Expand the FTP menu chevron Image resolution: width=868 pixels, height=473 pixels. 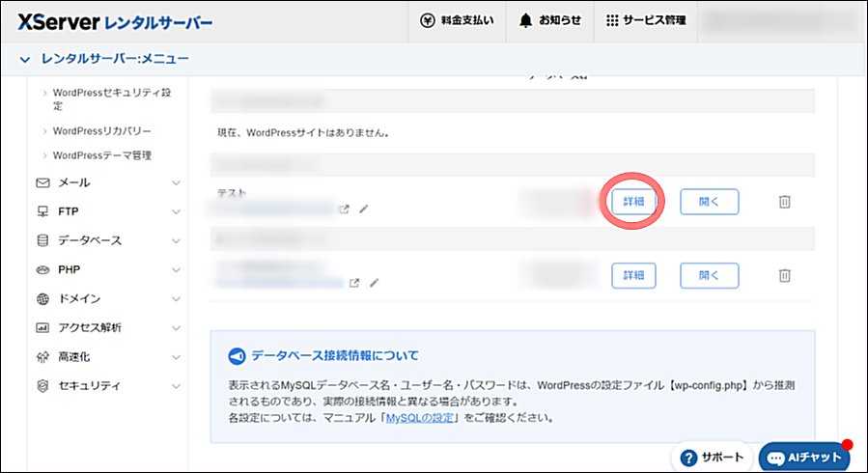(x=176, y=211)
